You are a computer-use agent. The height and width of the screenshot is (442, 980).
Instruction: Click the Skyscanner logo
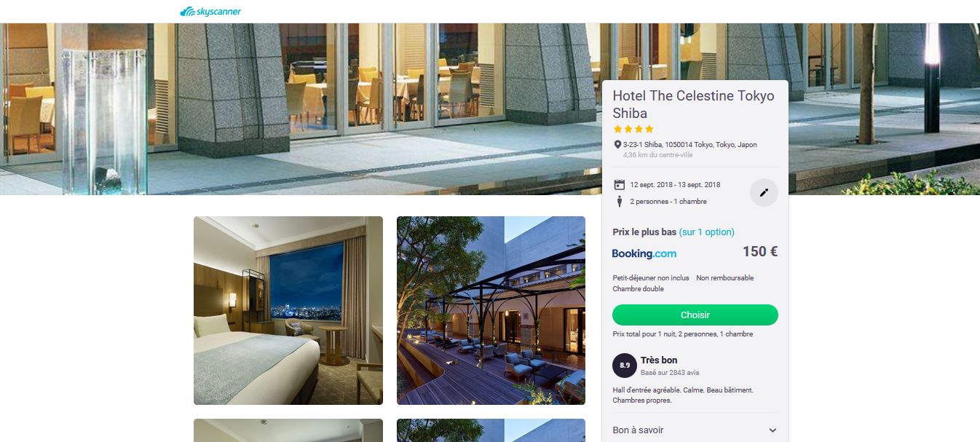point(210,11)
